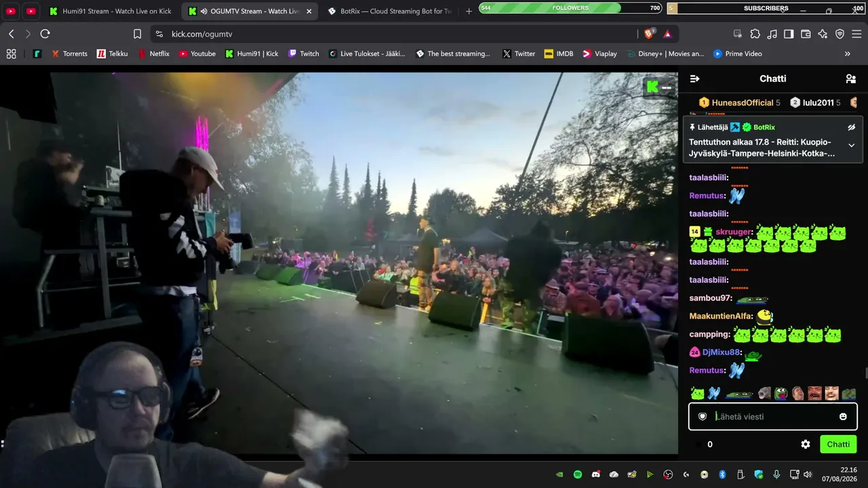Open the Brave Wallet icon

pyautogui.click(x=806, y=34)
